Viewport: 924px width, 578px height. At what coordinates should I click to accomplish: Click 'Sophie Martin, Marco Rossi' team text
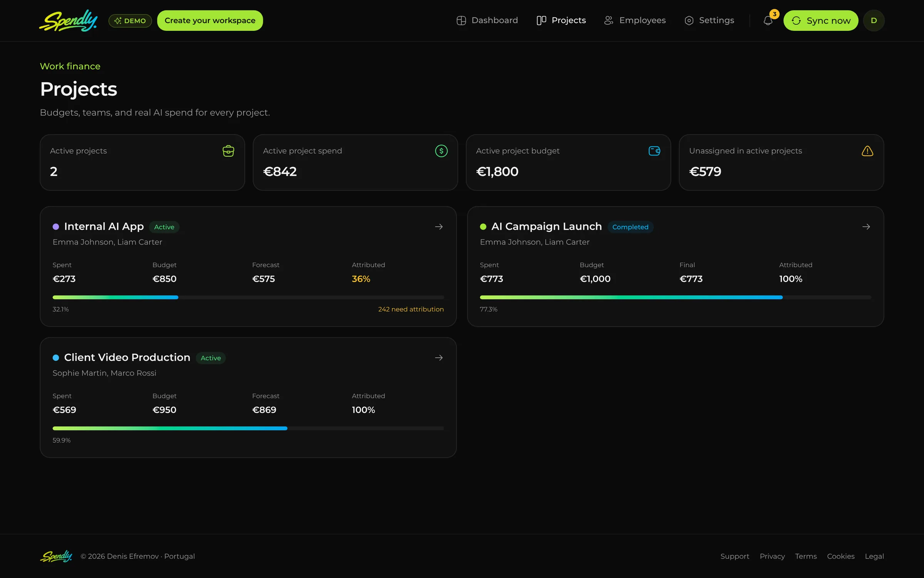(x=104, y=373)
